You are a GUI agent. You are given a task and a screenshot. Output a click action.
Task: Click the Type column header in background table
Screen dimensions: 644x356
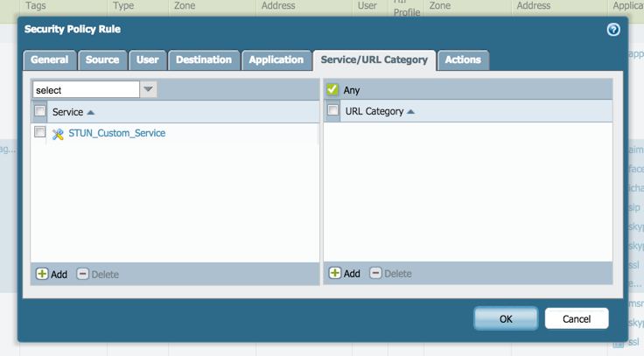pos(123,6)
